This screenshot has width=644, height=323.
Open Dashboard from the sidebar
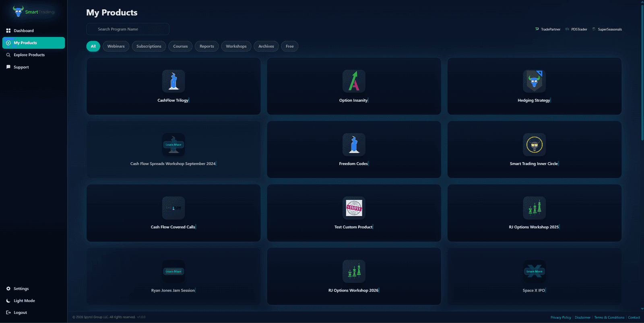pyautogui.click(x=33, y=31)
